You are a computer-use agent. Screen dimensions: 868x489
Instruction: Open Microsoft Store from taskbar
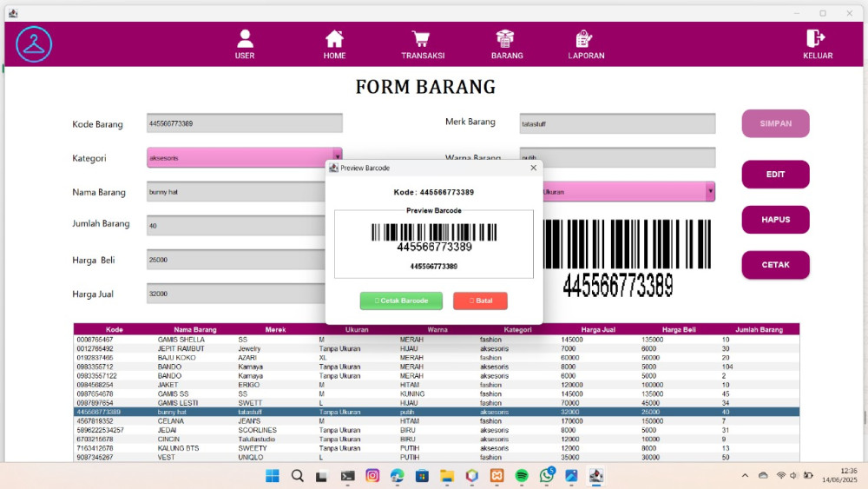pyautogui.click(x=422, y=476)
